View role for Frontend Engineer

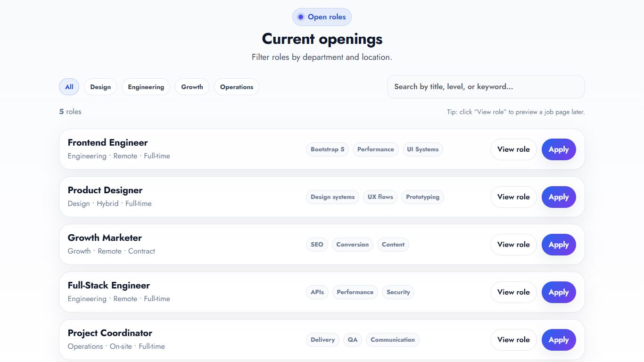[513, 149]
